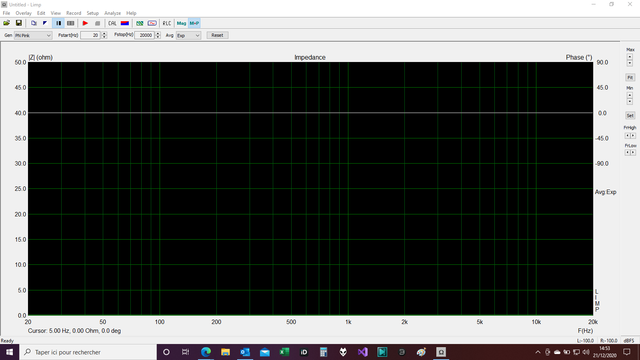The height and width of the screenshot is (360, 640).
Task: Raise graph Max with up arrow
Action: pyautogui.click(x=630, y=57)
